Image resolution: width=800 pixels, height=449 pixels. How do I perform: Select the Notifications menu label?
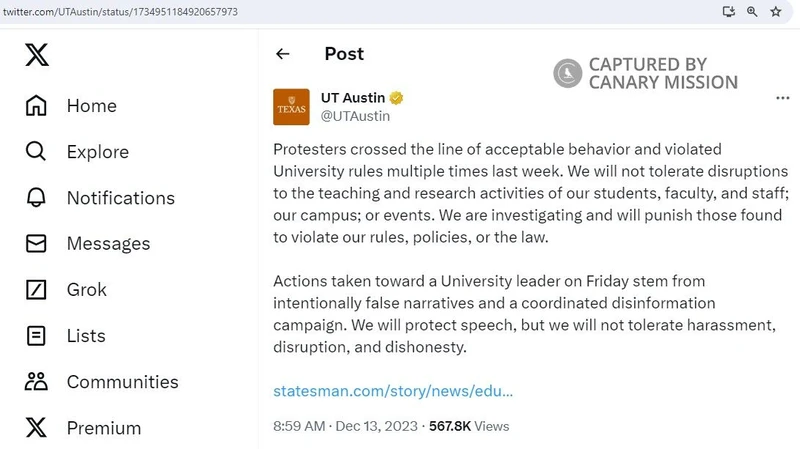tap(120, 198)
